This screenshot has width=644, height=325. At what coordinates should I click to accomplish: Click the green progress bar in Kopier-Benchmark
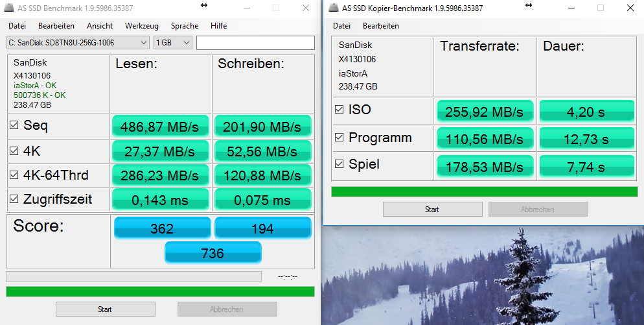click(x=485, y=192)
